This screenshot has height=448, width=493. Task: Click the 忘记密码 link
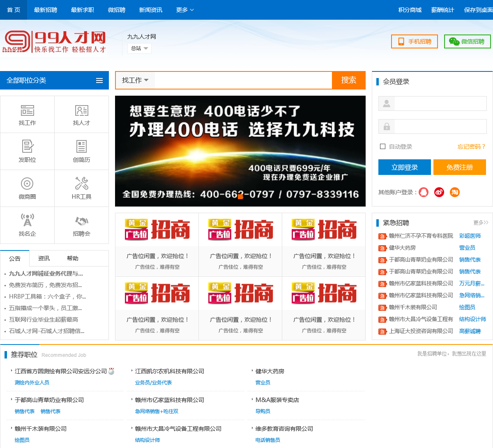point(472,147)
